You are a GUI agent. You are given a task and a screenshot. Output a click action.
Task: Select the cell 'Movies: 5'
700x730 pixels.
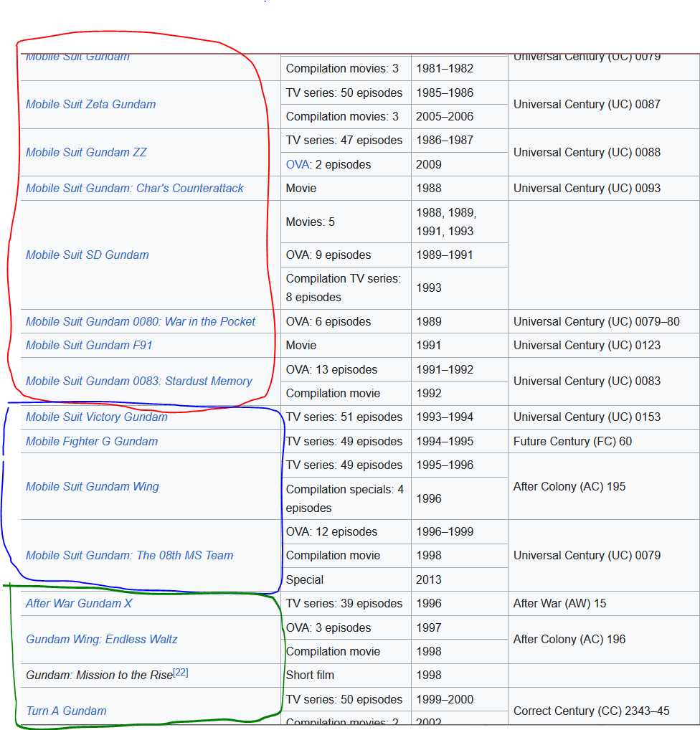pyautogui.click(x=346, y=222)
